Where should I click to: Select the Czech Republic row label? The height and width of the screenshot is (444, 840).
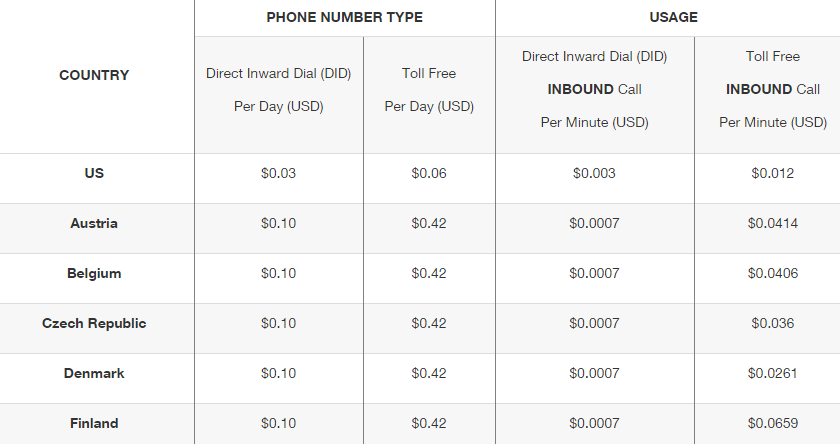(94, 323)
